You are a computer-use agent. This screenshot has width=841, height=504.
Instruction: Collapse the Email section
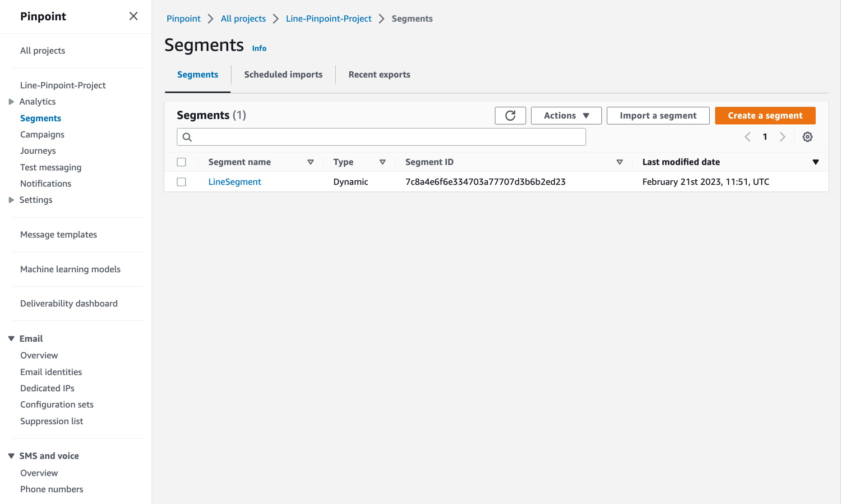[x=11, y=338]
